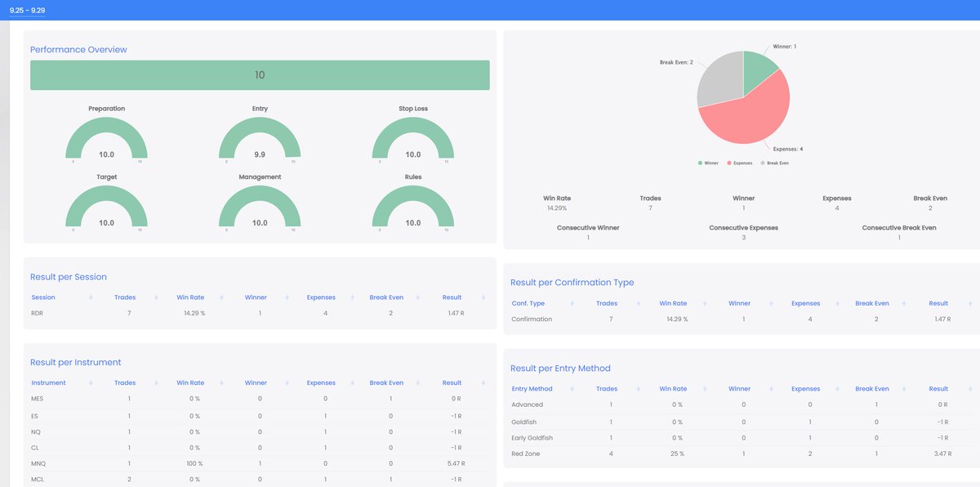Click the 'Expenses: 4' pie chart label
Screen dimensions: 980x487
point(789,149)
